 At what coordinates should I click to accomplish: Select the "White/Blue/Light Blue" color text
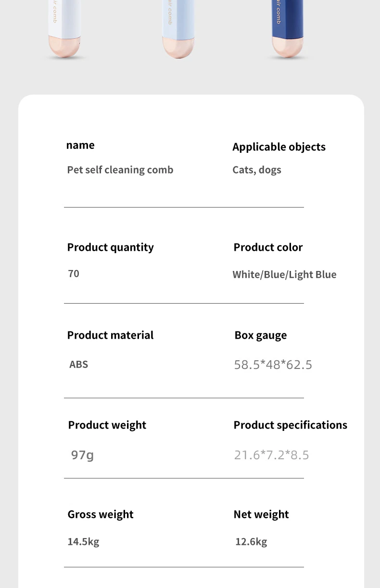(284, 275)
